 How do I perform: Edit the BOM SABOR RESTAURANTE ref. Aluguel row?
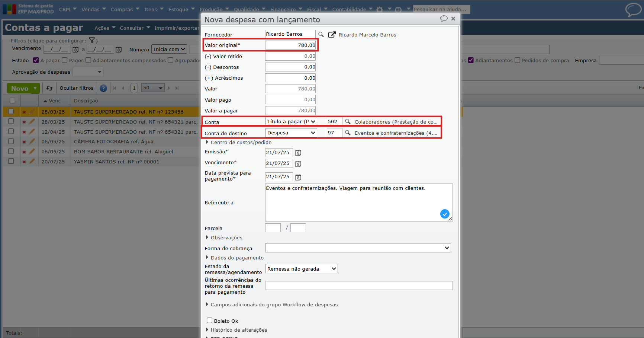point(32,152)
